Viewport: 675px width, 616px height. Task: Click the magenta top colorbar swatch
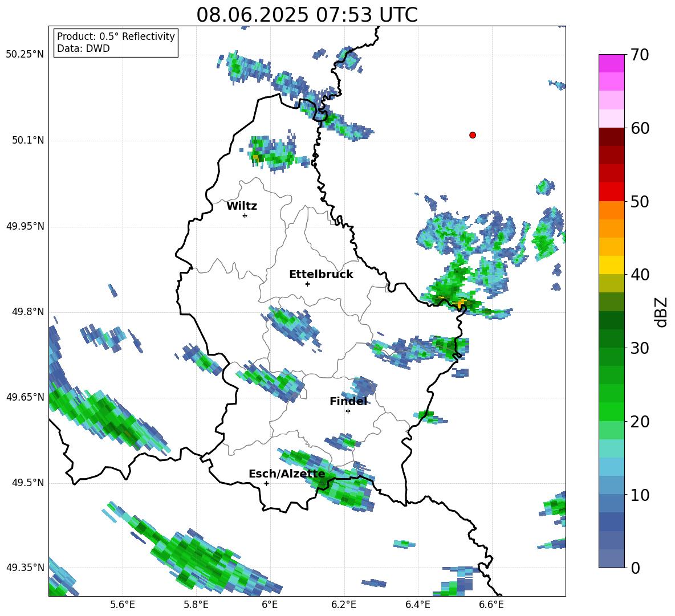611,63
